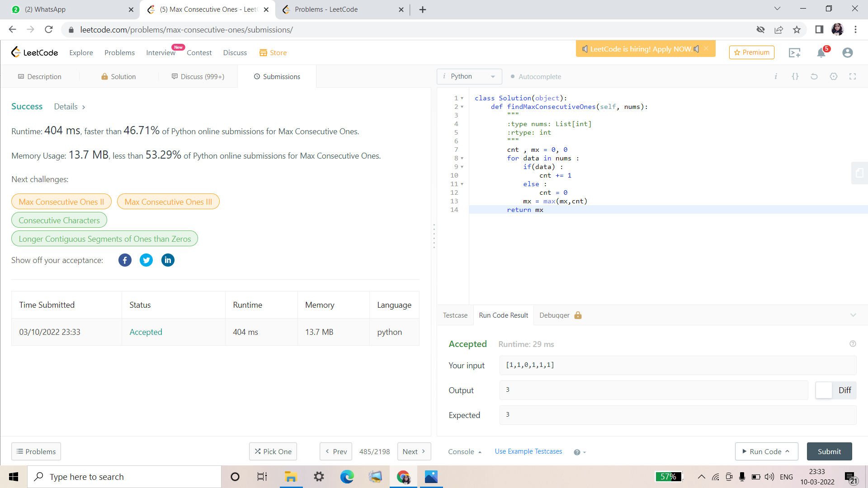The width and height of the screenshot is (868, 488).
Task: Share acceptance on LinkedIn
Action: click(x=168, y=260)
